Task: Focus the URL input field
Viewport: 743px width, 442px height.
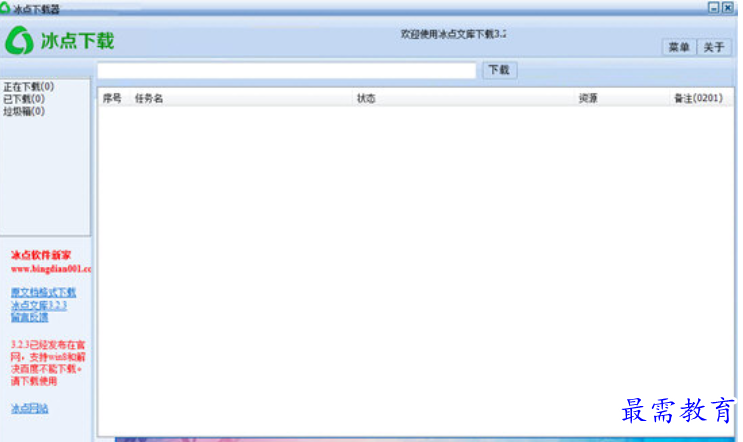Action: point(287,71)
